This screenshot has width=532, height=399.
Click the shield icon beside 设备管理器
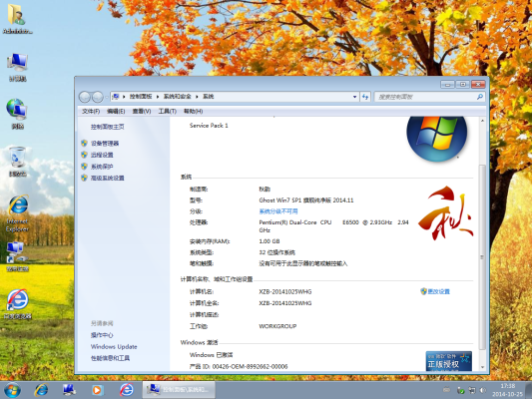(x=84, y=143)
